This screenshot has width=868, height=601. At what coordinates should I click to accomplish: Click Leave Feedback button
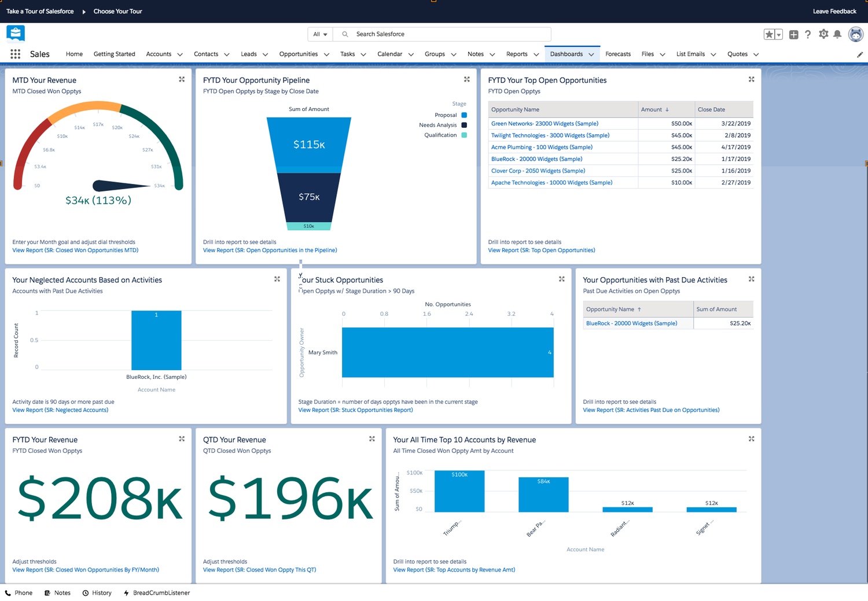pyautogui.click(x=834, y=11)
